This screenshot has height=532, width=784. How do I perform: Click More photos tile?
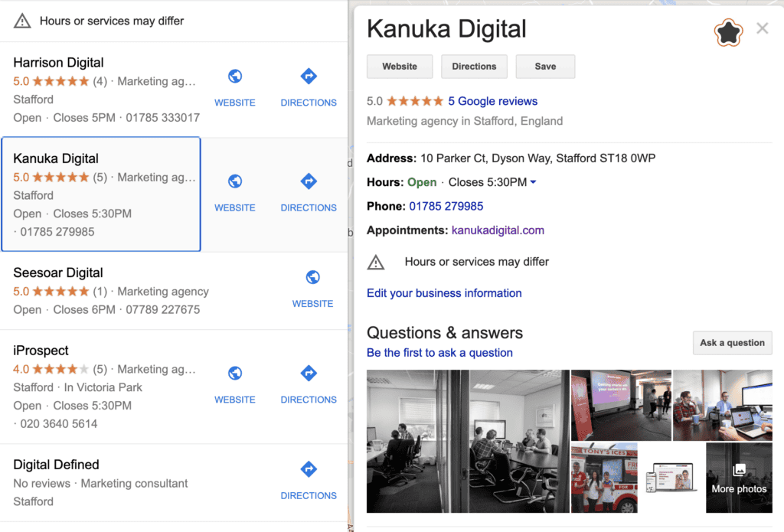pyautogui.click(x=739, y=478)
